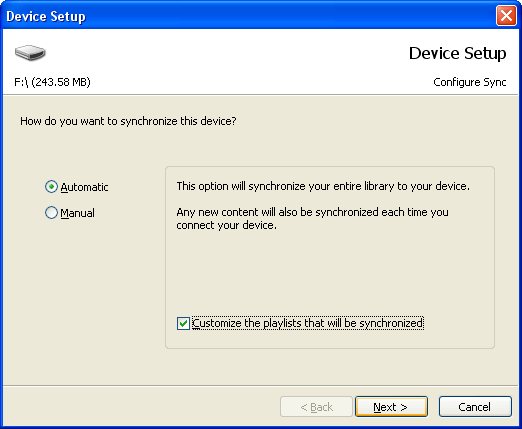Click the large 'Device Setup' heading text

457,53
